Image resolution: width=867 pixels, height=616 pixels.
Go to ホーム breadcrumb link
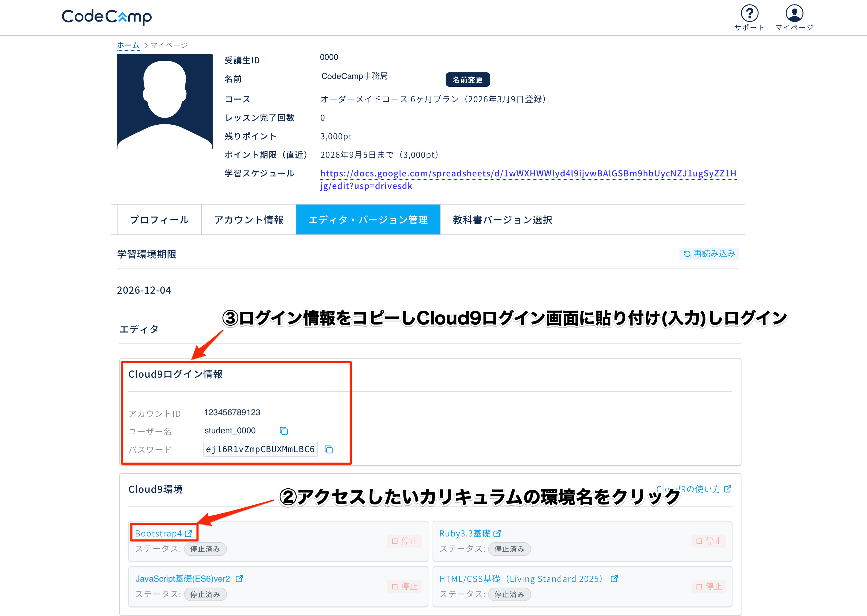tap(128, 45)
